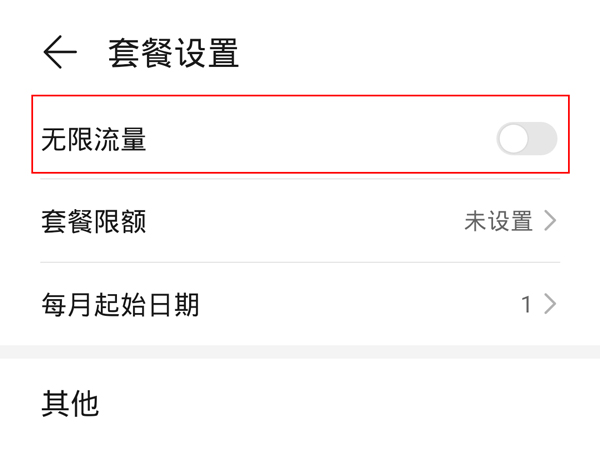Open 每月起始日期 via its chevron arrow
This screenshot has height=450, width=600.
(550, 304)
